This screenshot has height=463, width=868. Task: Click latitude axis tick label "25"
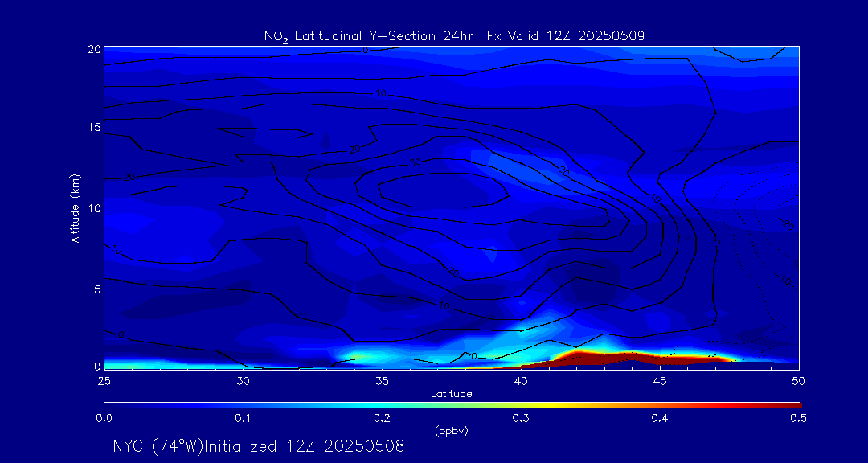point(104,381)
